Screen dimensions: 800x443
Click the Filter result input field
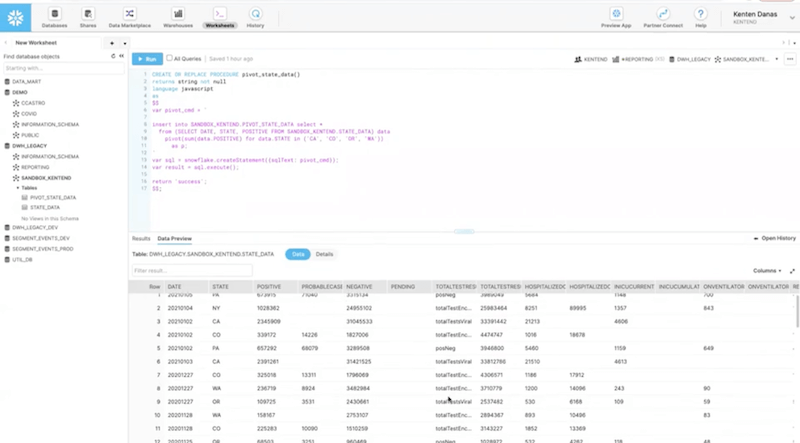click(x=192, y=270)
